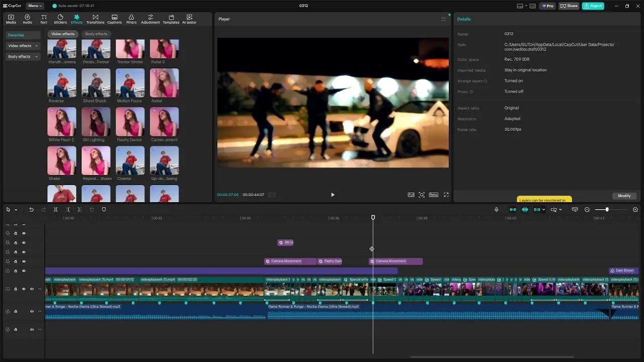Click the Modify button in Details
The width and height of the screenshot is (644, 362).
pyautogui.click(x=624, y=196)
